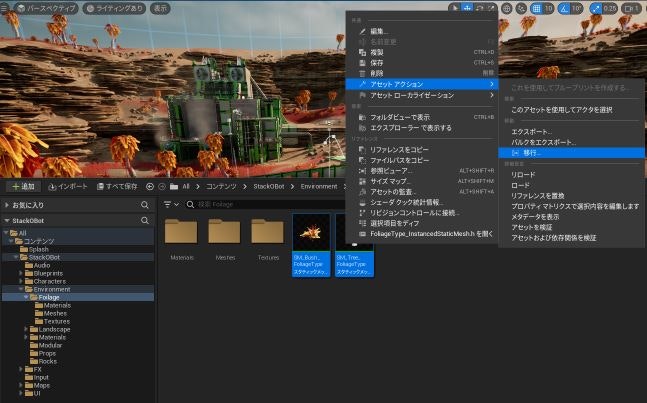Open the grid snap size value 10
This screenshot has height=403, width=647.
tap(548, 8)
